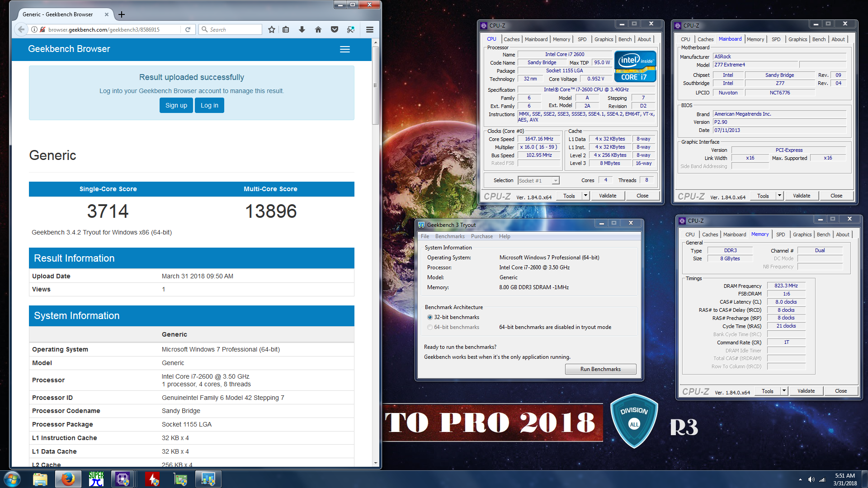Open the graphics card utility taskbar icon
This screenshot has height=488, width=868.
tap(180, 479)
